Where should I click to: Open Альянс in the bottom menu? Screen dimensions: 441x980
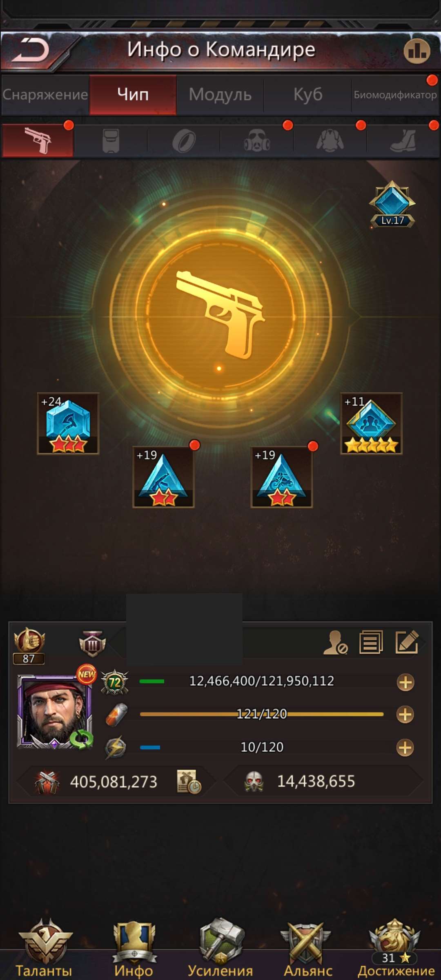[x=307, y=948]
